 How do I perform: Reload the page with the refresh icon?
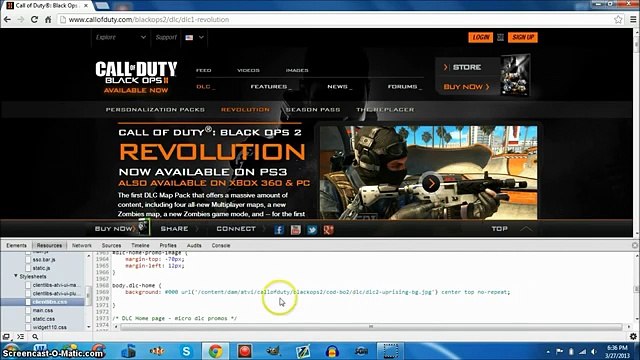coord(34,19)
